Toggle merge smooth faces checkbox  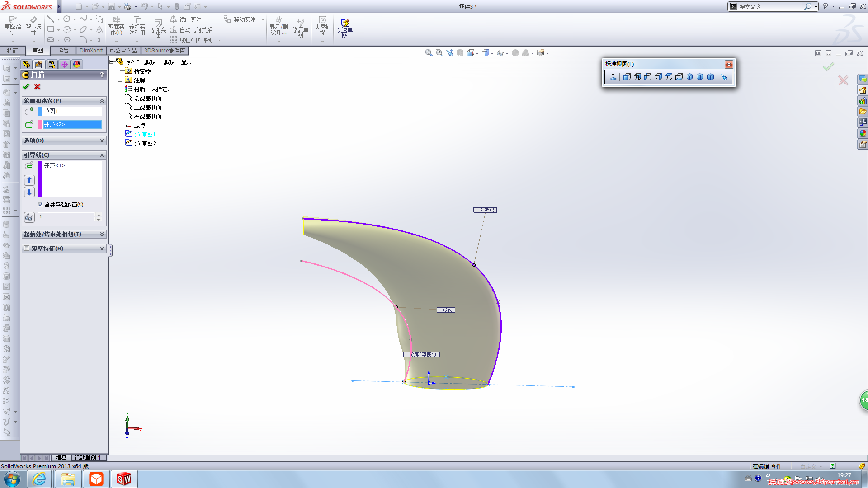(40, 205)
